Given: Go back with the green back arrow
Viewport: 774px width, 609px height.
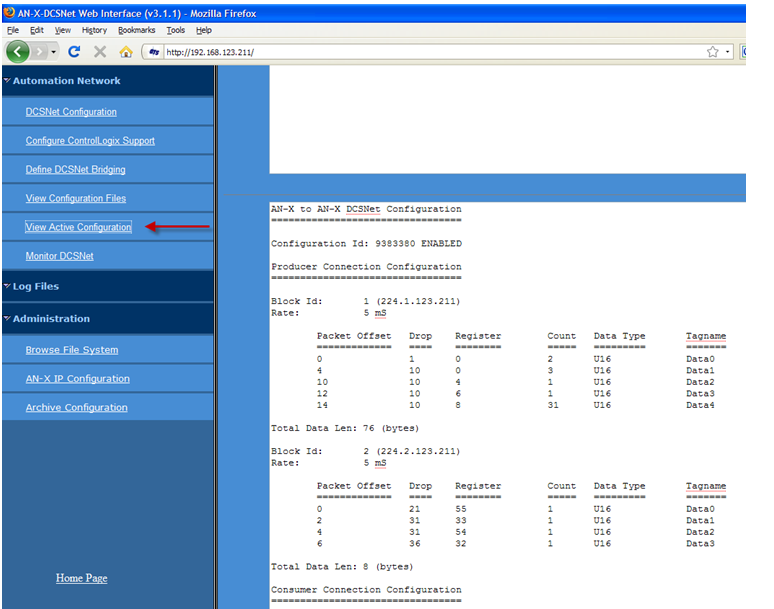Looking at the screenshot, I should pos(18,51).
